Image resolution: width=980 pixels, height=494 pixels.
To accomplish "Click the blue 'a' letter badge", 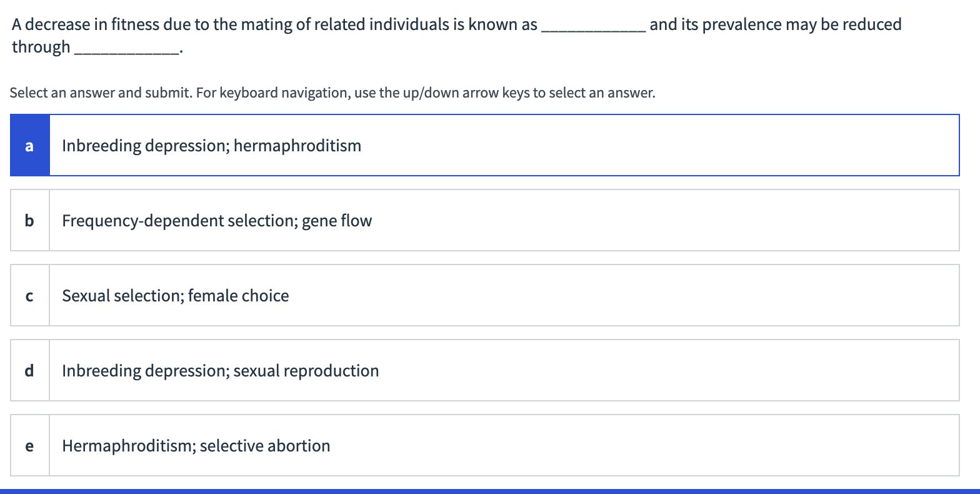I will (x=29, y=146).
